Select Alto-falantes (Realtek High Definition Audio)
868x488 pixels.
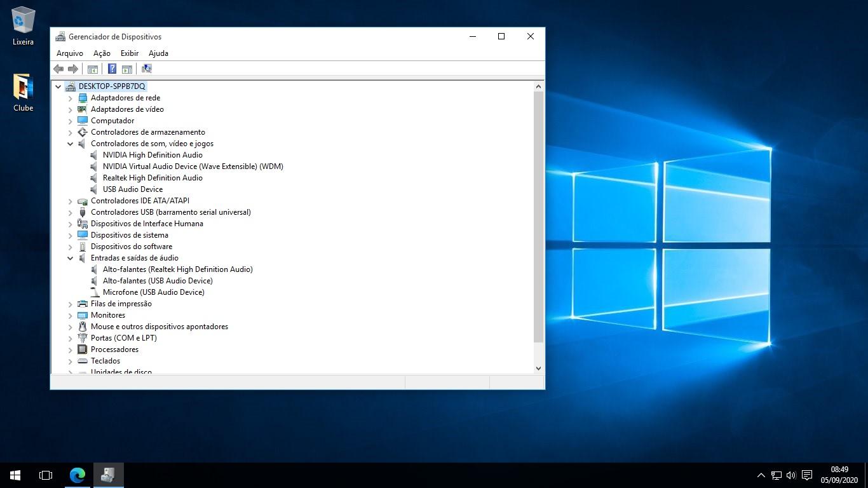click(178, 269)
